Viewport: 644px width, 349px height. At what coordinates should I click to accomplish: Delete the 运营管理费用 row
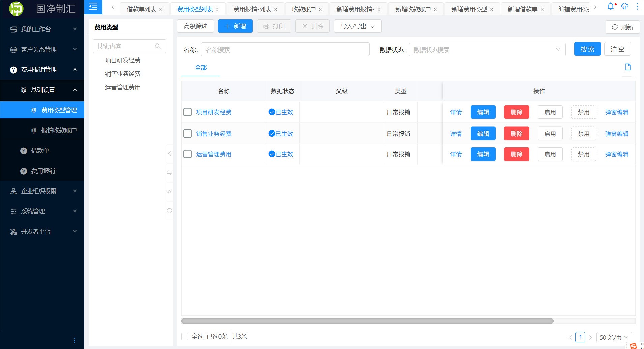point(516,154)
